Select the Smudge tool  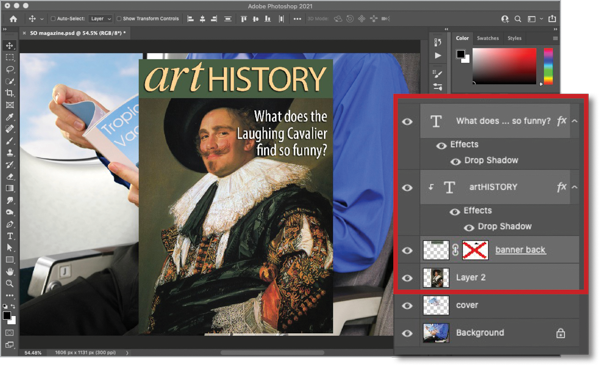[10, 200]
